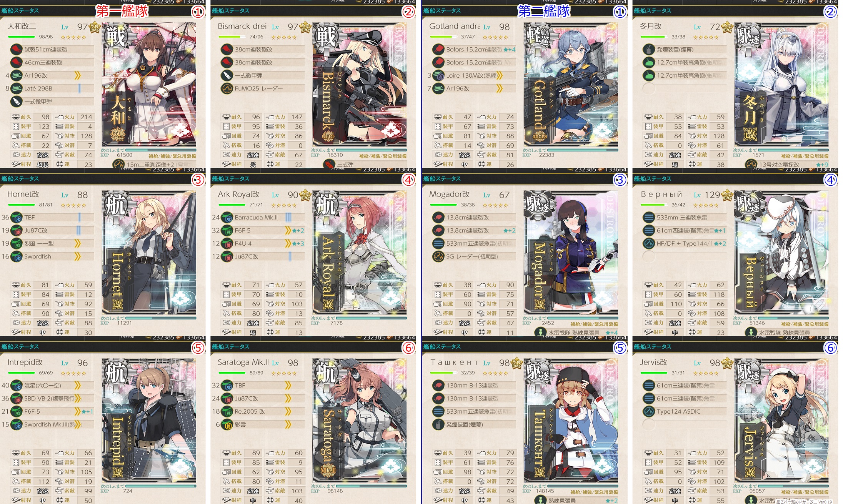Screen dimensions: 843x504
Task: Select the radar icon next to FuMO25 レーダー
Action: 227,88
